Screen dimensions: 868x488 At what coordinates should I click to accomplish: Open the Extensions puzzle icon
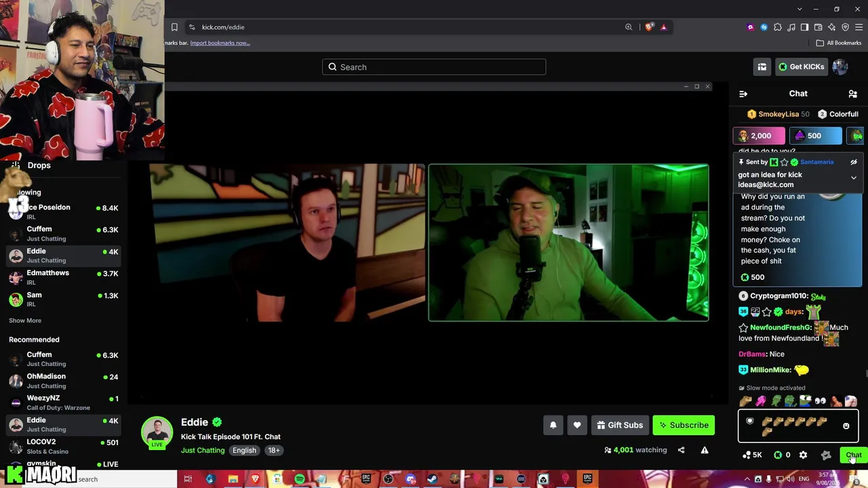tap(777, 27)
